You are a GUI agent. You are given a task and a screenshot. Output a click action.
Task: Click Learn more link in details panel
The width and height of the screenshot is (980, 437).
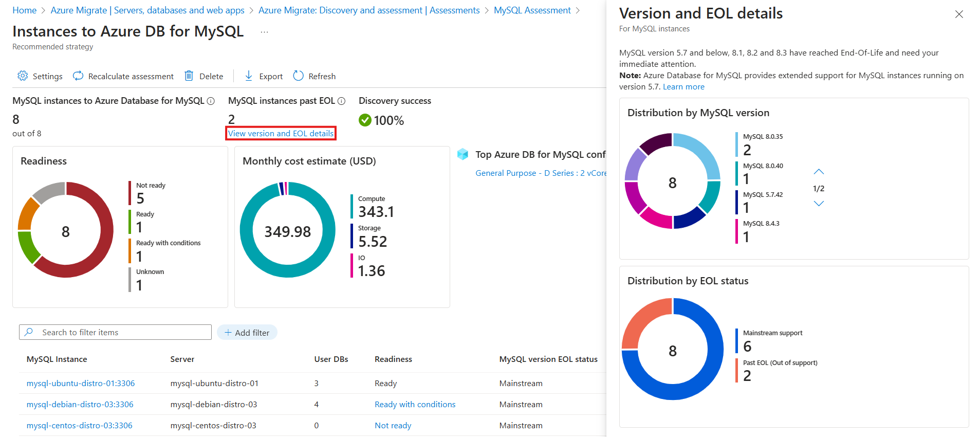coord(683,87)
